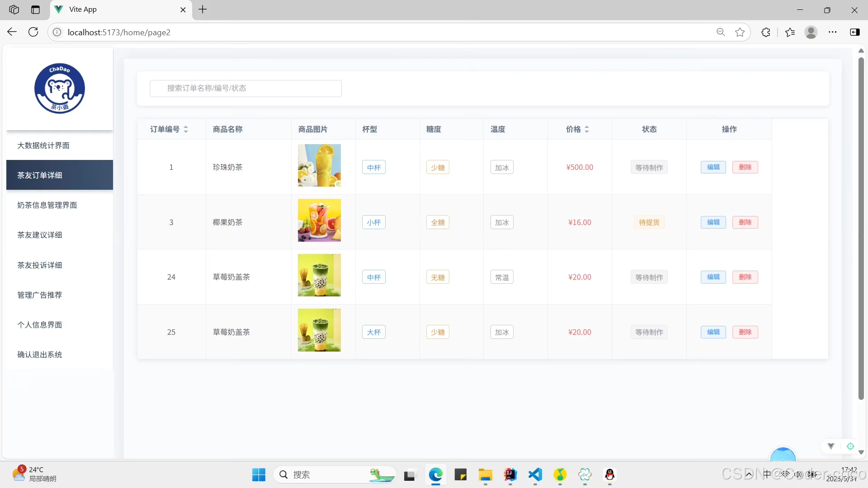Open 草莓奶盖茶 image for order 24
The width and height of the screenshot is (868, 488).
coord(319,275)
